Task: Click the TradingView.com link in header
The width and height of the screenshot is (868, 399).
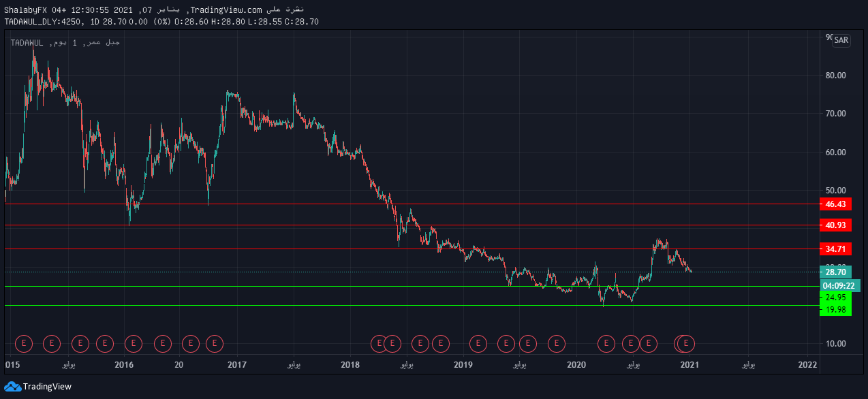Action: point(225,10)
